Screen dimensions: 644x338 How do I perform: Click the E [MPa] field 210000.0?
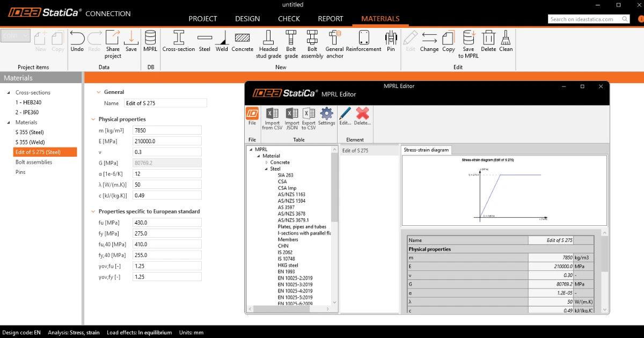tap(167, 141)
